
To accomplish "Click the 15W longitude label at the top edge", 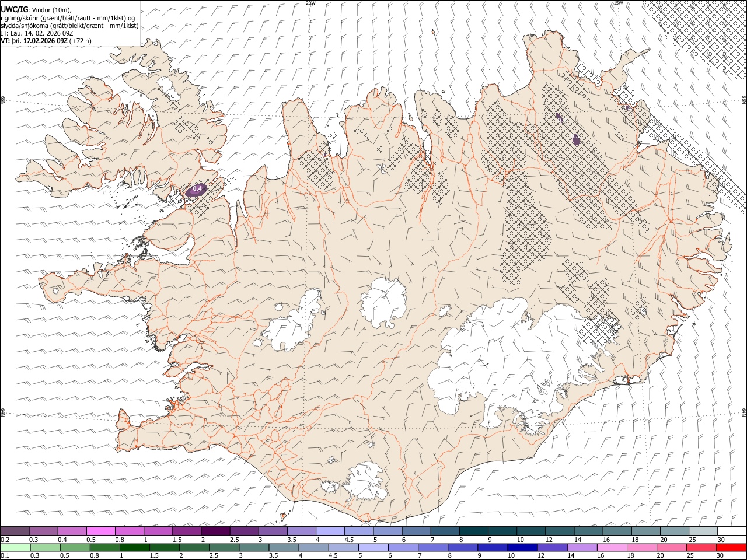I will point(618,3).
